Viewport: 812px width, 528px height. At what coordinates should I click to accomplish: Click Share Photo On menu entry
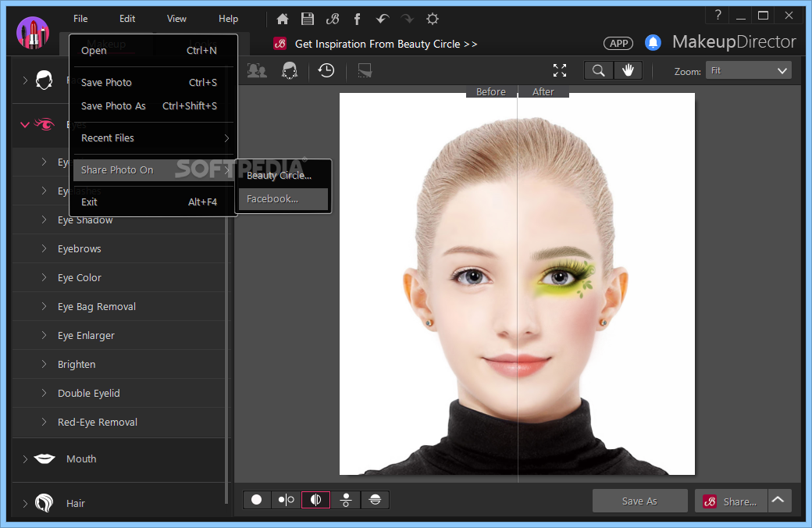point(154,170)
